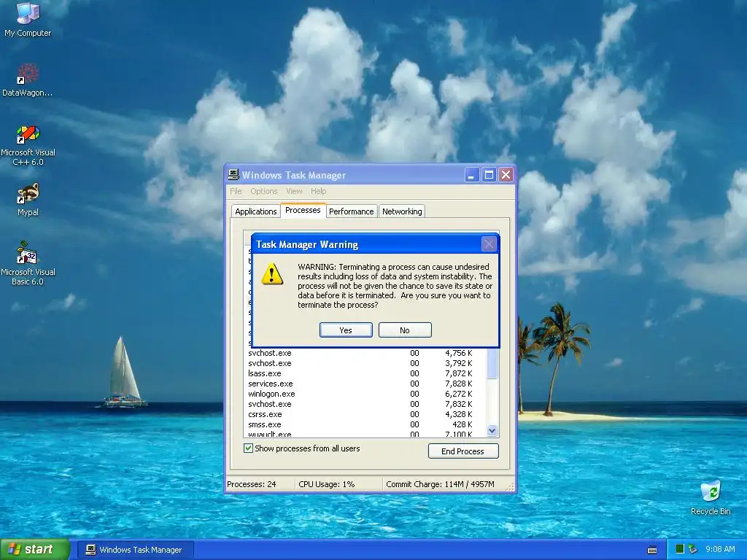This screenshot has height=560, width=747.
Task: Click the 9:08 AM taskbar clock
Action: coord(720,549)
